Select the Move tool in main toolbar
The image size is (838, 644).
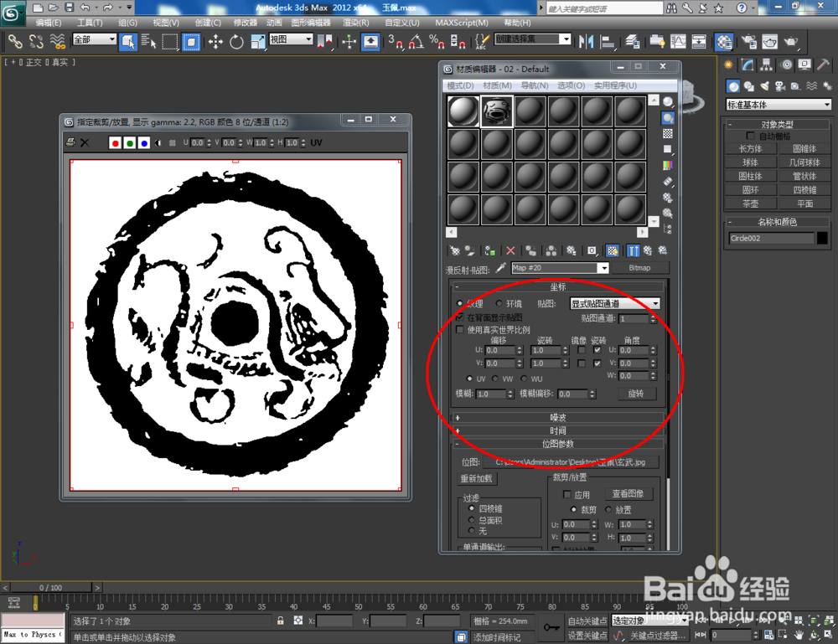tap(215, 41)
